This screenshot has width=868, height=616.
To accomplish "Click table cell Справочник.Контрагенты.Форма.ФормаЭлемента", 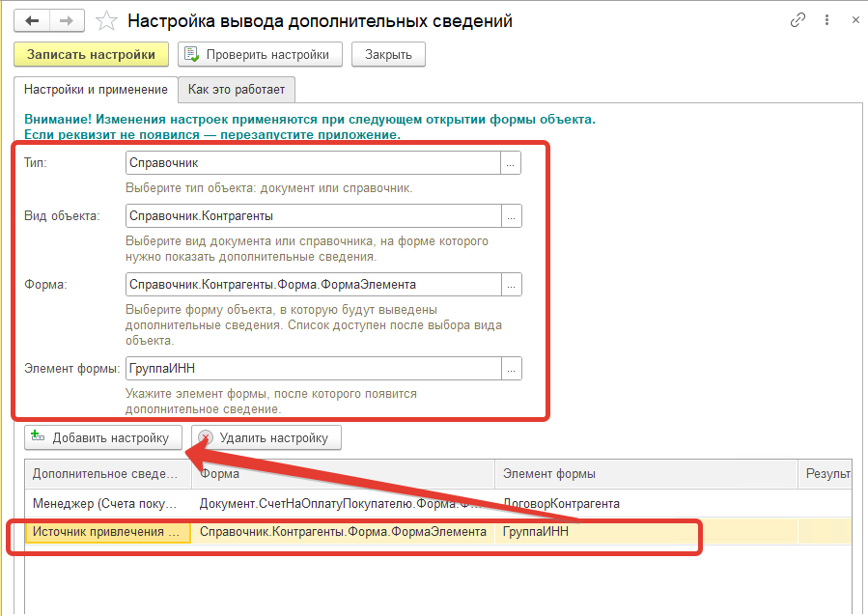I will click(343, 532).
